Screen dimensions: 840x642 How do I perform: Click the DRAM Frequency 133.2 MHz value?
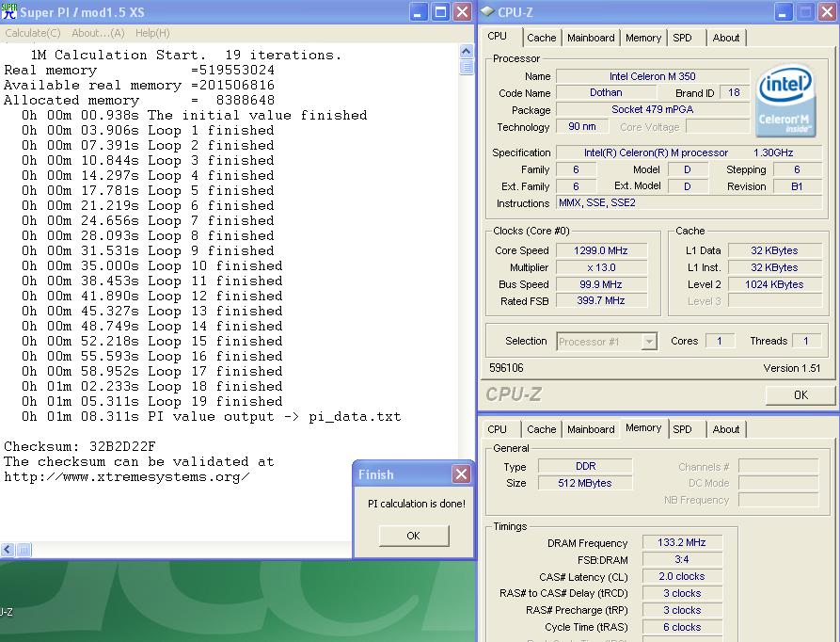point(682,543)
